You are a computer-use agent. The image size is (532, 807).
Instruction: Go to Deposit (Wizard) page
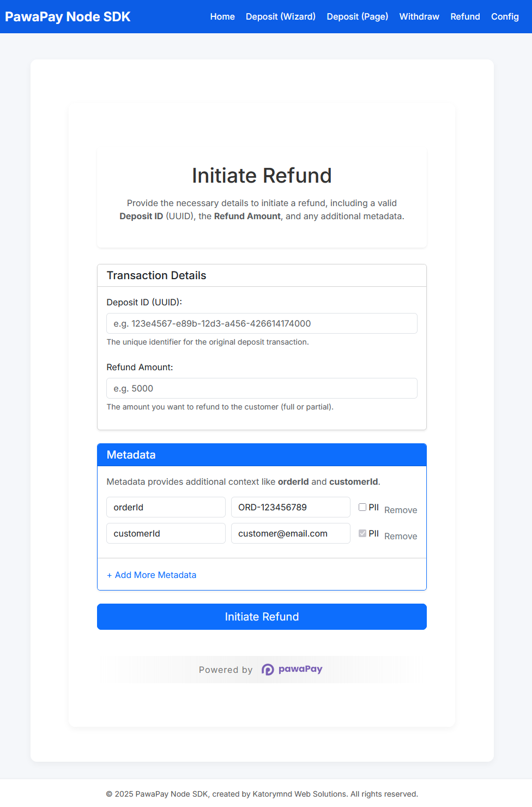tap(281, 17)
